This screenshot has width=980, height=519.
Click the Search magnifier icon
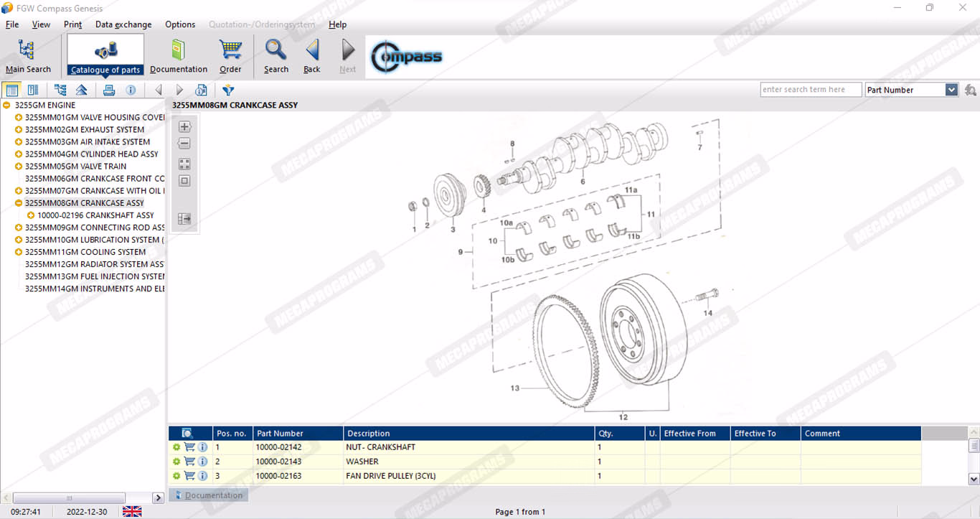[276, 57]
